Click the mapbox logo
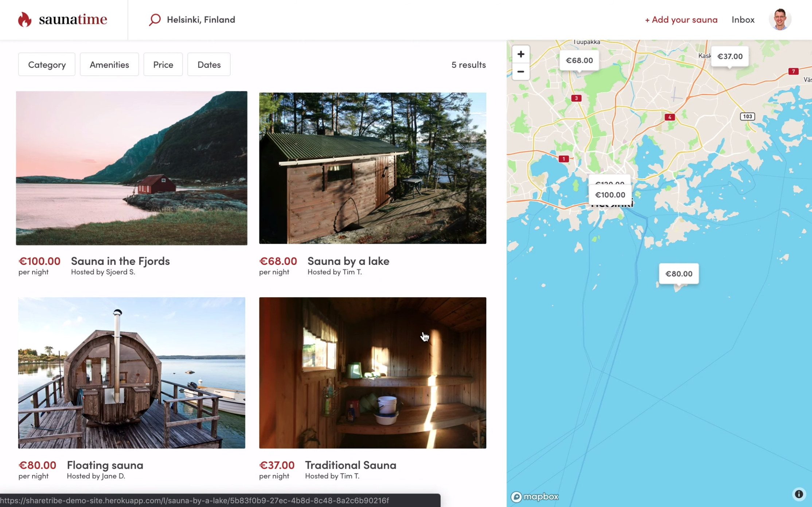 pyautogui.click(x=534, y=496)
